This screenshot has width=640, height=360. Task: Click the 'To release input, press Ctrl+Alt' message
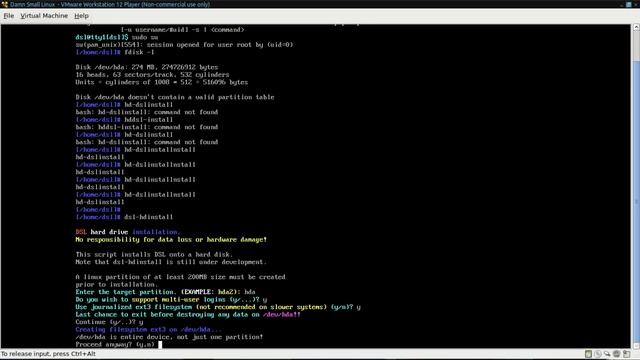coord(48,354)
